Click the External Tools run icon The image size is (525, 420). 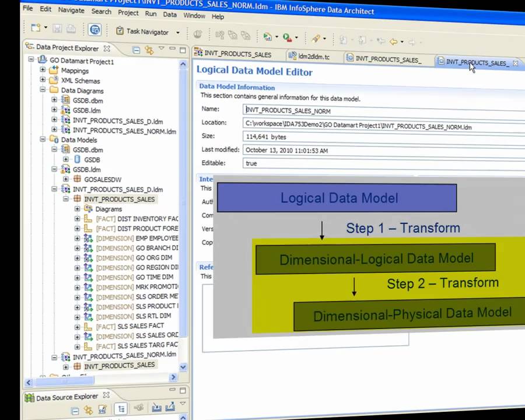pyautogui.click(x=287, y=37)
